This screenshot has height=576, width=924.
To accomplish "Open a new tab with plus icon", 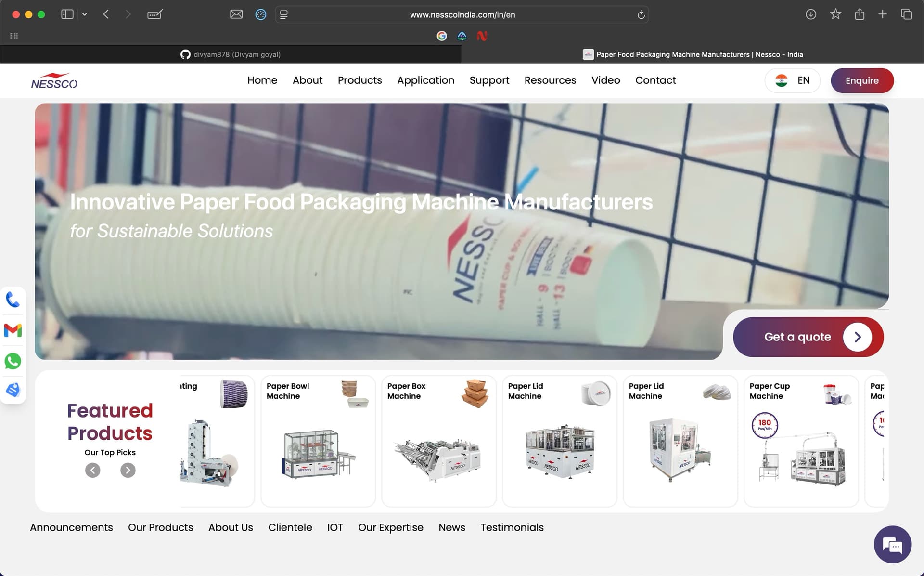I will click(x=883, y=14).
